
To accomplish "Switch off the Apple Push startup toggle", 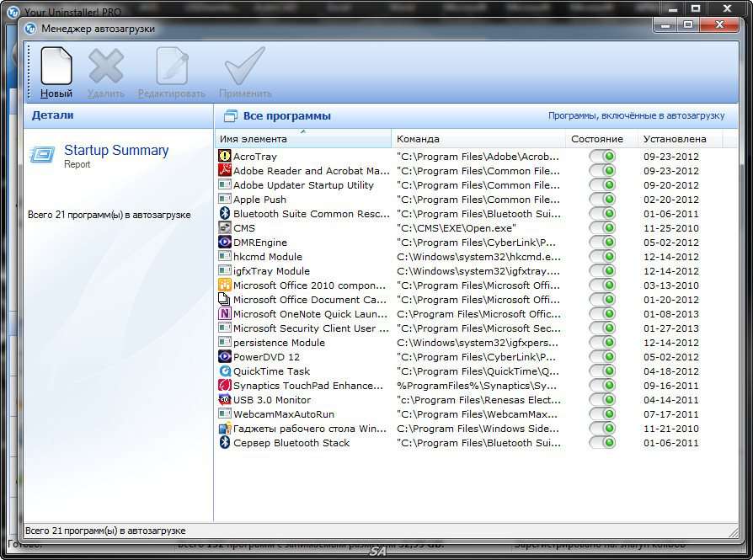I will point(602,200).
